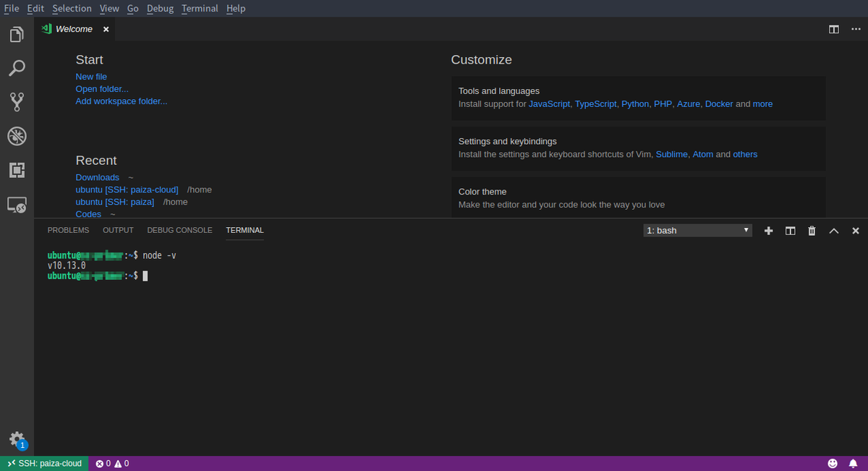Open the Edit menu
The height and width of the screenshot is (471, 868).
(x=35, y=9)
